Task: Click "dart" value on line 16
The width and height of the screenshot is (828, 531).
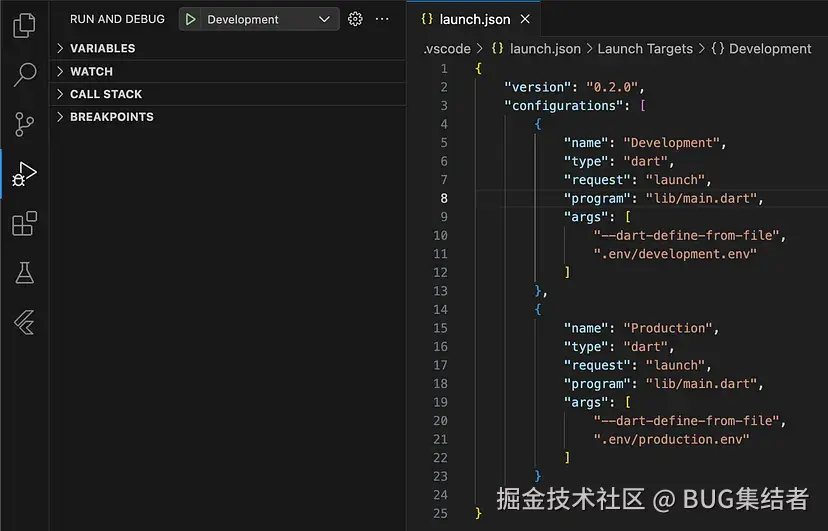Action: pos(646,347)
